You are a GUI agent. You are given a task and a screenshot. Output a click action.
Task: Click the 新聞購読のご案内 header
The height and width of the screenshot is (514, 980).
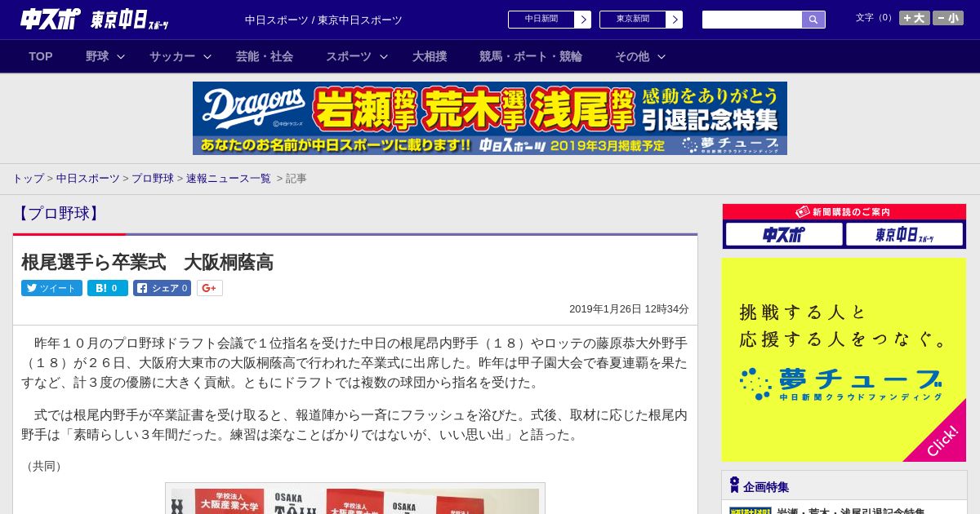pos(844,212)
